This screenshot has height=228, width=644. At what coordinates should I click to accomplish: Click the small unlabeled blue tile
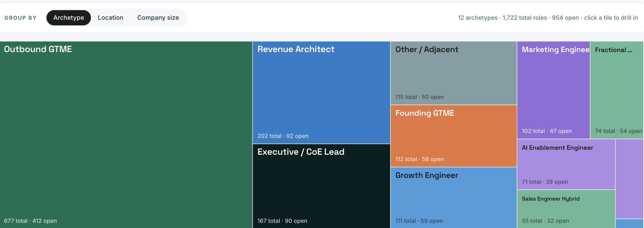(x=629, y=224)
